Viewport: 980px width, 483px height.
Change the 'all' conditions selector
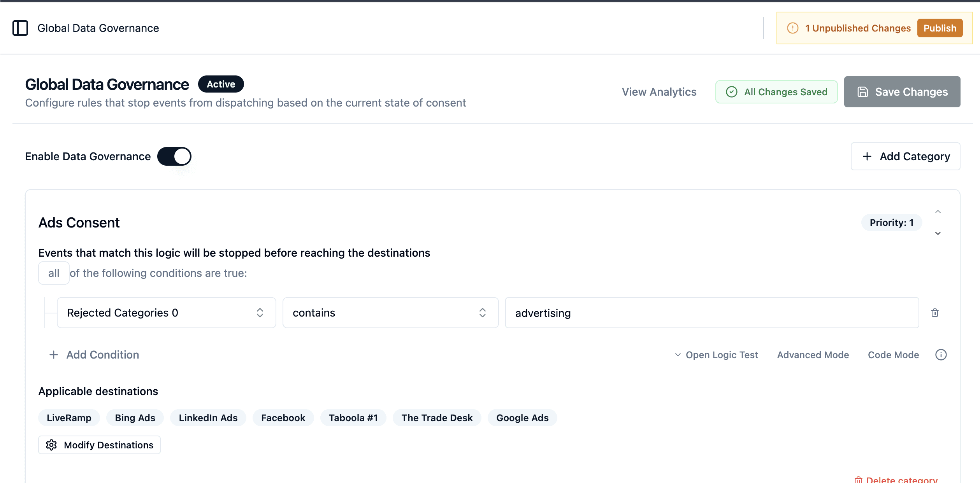tap(54, 273)
